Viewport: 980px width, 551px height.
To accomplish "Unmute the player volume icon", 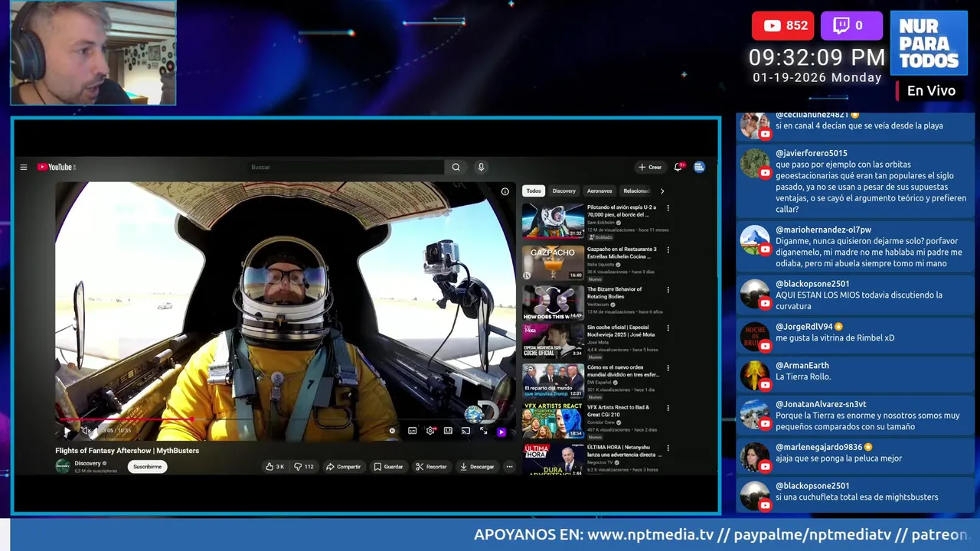I will point(86,431).
